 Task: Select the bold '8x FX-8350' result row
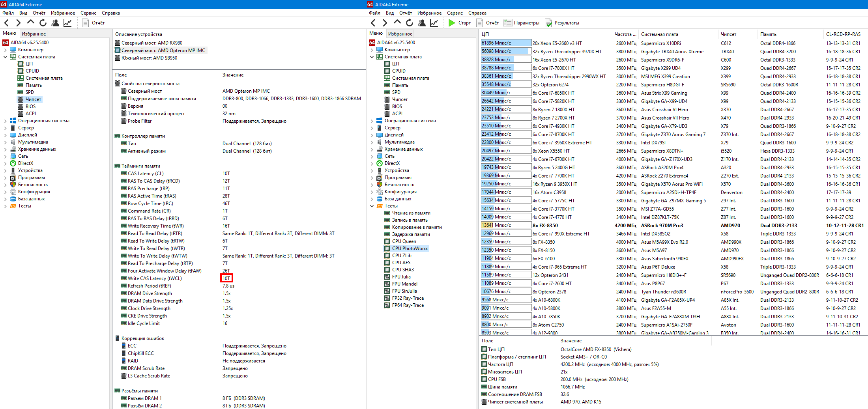tap(672, 226)
